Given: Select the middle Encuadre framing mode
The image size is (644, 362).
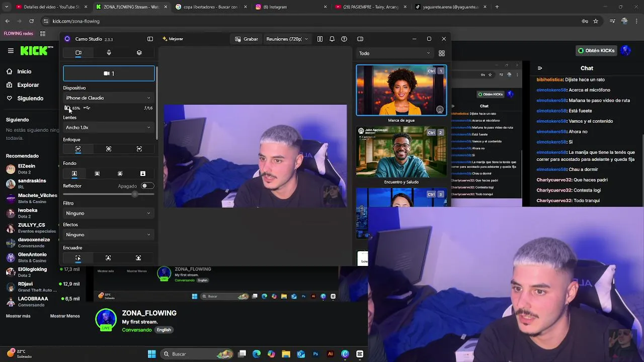Looking at the screenshot, I should [x=108, y=258].
